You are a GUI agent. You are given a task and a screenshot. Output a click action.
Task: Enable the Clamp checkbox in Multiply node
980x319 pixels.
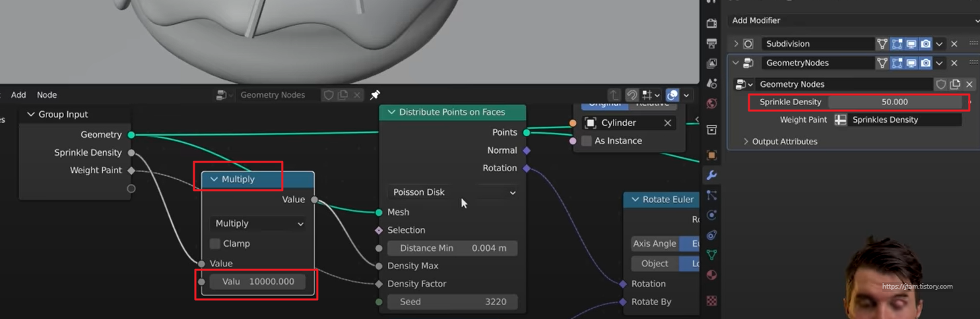point(215,243)
